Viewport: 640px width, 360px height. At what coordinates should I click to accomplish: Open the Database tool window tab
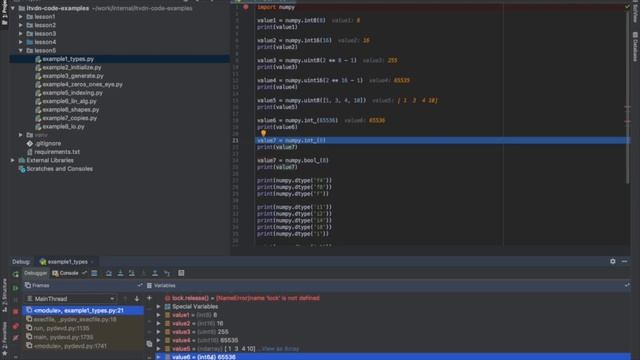[x=635, y=47]
